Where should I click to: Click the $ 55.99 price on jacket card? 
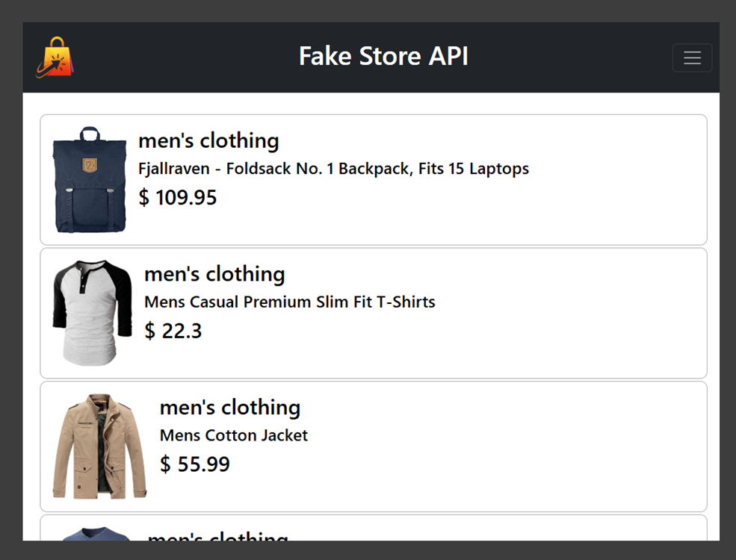coord(195,464)
